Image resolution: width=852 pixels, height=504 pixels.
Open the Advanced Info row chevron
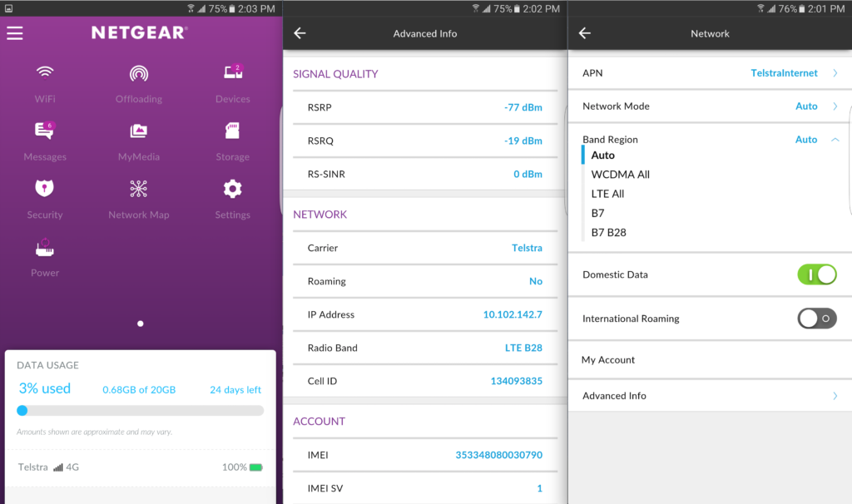tap(835, 396)
